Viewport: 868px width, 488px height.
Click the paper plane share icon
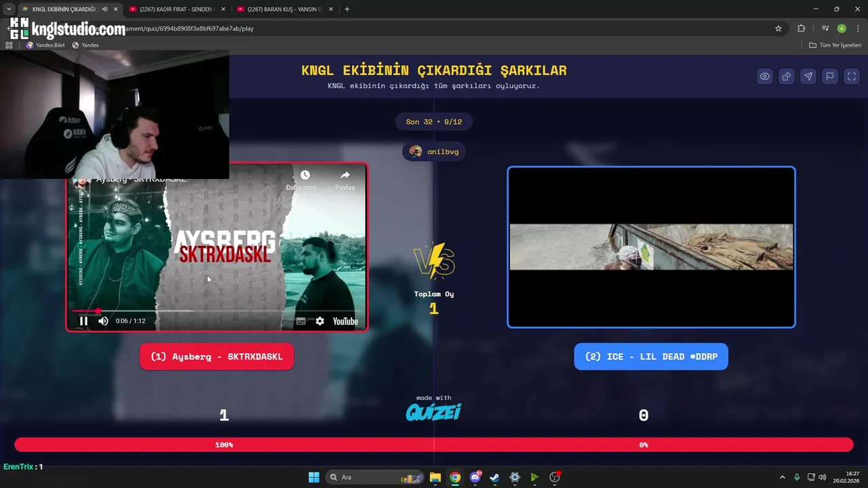[808, 77]
